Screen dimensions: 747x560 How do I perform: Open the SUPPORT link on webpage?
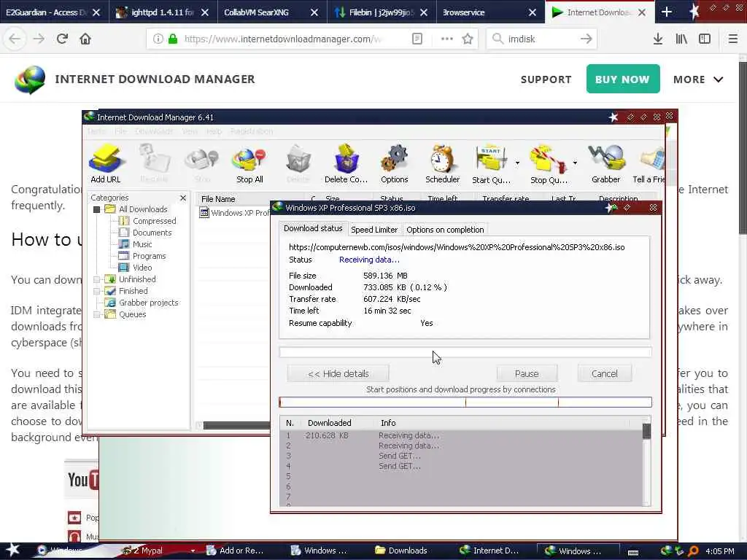pos(546,79)
